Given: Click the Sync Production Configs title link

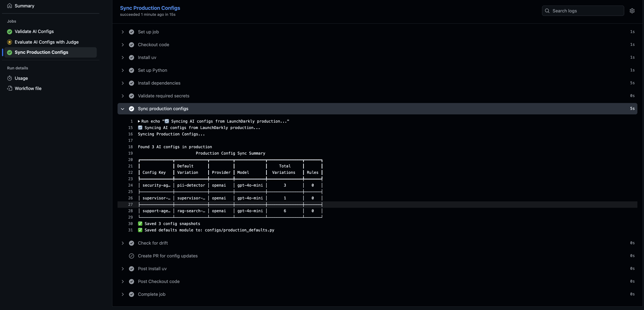Looking at the screenshot, I should [x=150, y=8].
